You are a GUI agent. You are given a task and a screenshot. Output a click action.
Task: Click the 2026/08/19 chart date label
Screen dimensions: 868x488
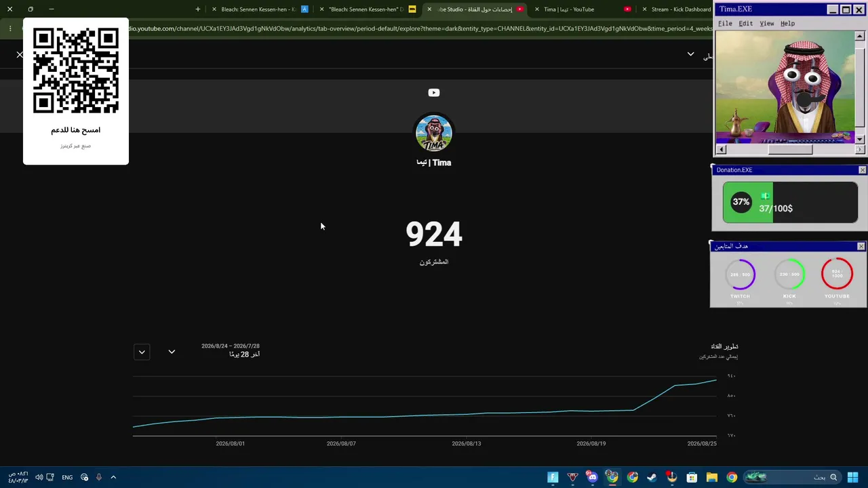pos(591,443)
